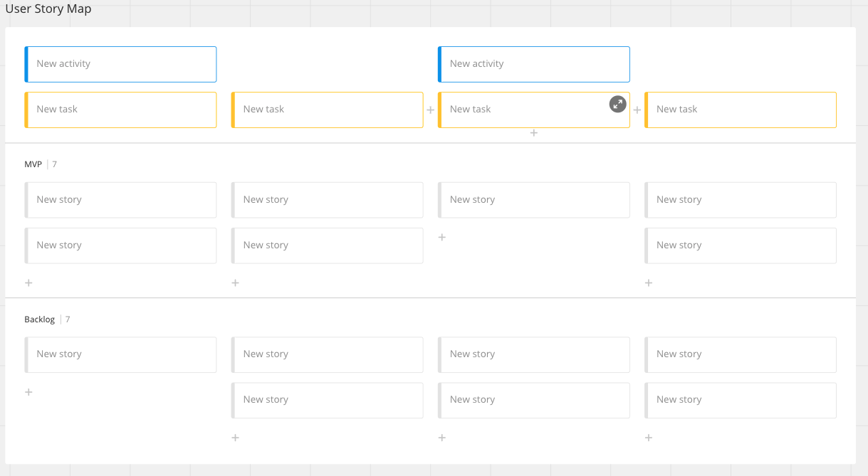Add a story in the third MVP column
The image size is (868, 476).
[441, 237]
